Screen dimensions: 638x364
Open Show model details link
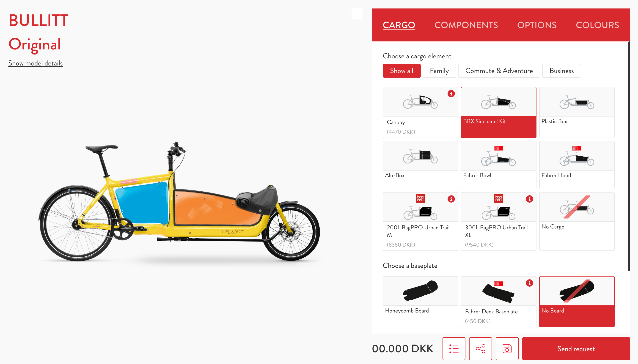[35, 63]
